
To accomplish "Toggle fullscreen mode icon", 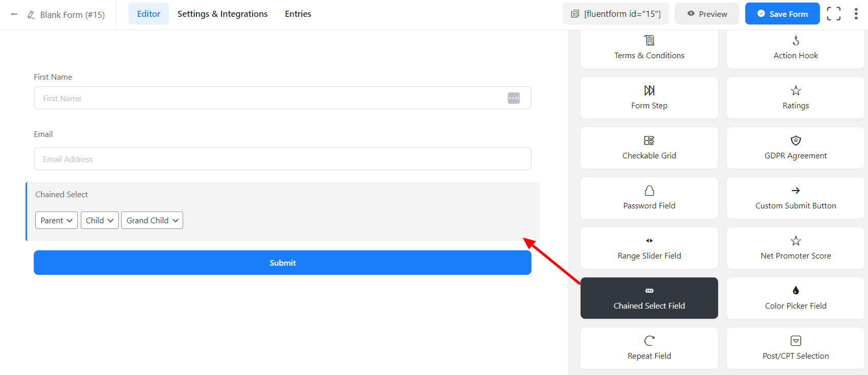I will tap(833, 14).
